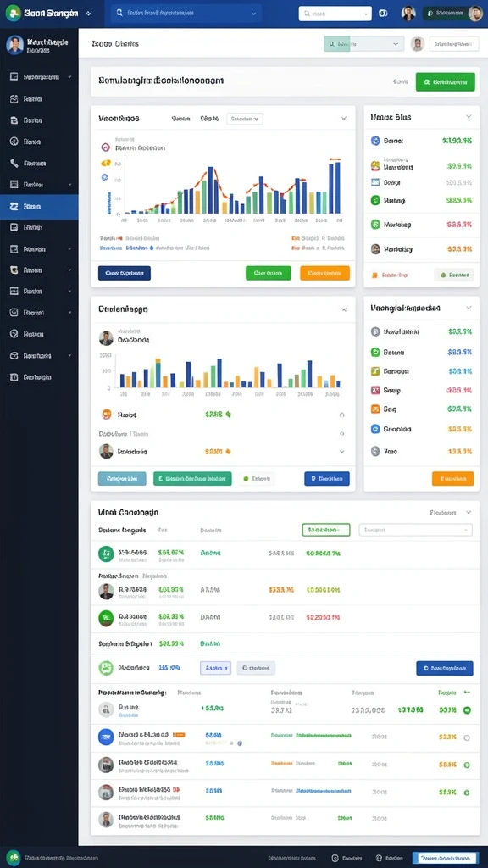Click the green icon at the bottom-left footer bar
The height and width of the screenshot is (868, 488).
pyautogui.click(x=14, y=856)
